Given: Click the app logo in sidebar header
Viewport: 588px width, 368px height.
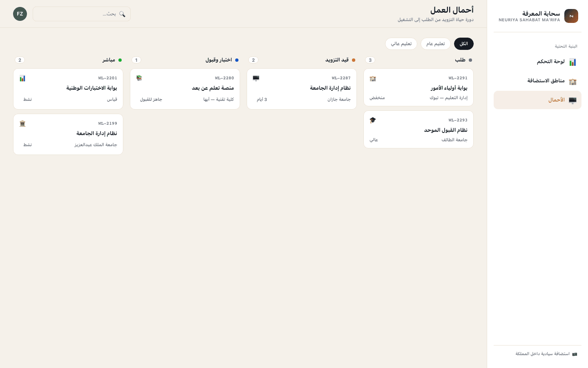Looking at the screenshot, I should tap(571, 16).
